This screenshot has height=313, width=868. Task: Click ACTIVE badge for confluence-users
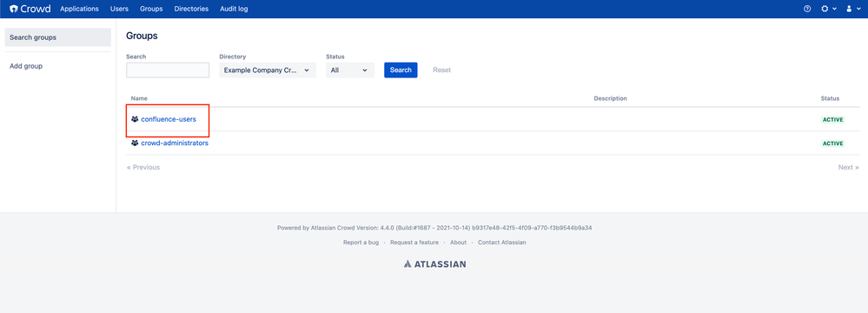tap(832, 120)
